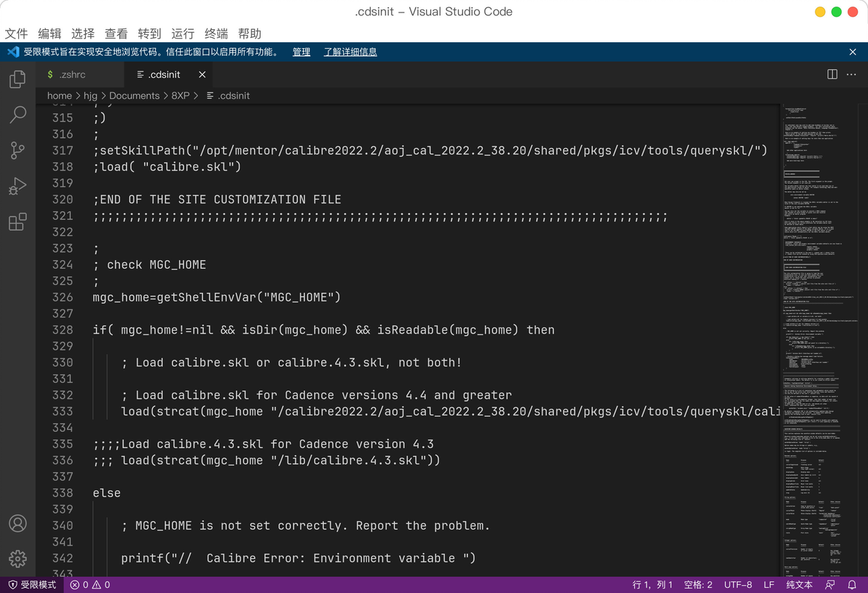The height and width of the screenshot is (593, 868).
Task: Open the 文件 menu
Action: [x=16, y=34]
